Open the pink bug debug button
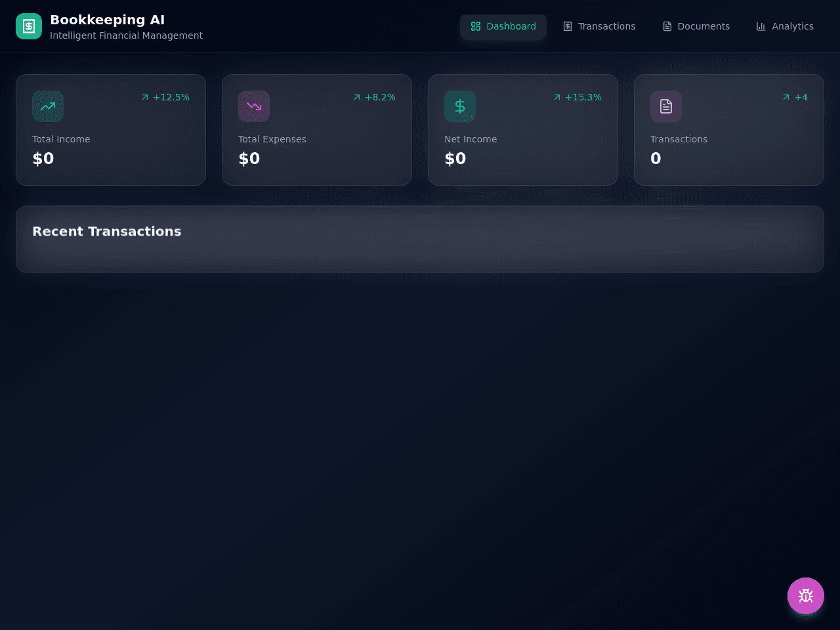The image size is (840, 630). [806, 596]
